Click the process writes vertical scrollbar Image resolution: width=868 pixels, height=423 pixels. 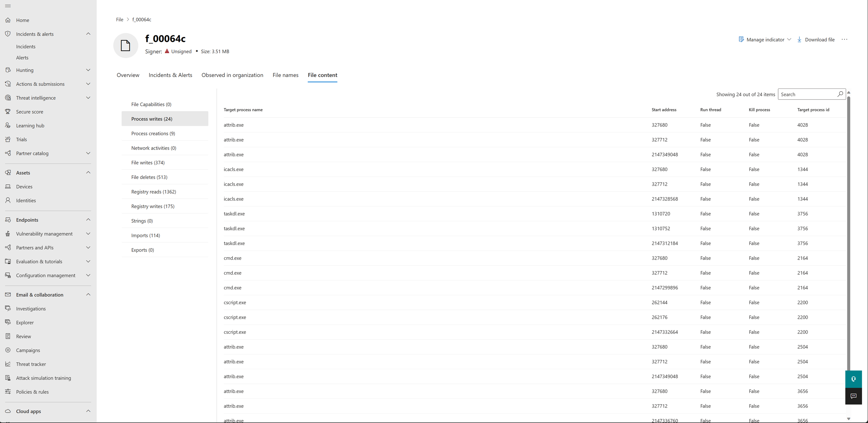tap(848, 233)
